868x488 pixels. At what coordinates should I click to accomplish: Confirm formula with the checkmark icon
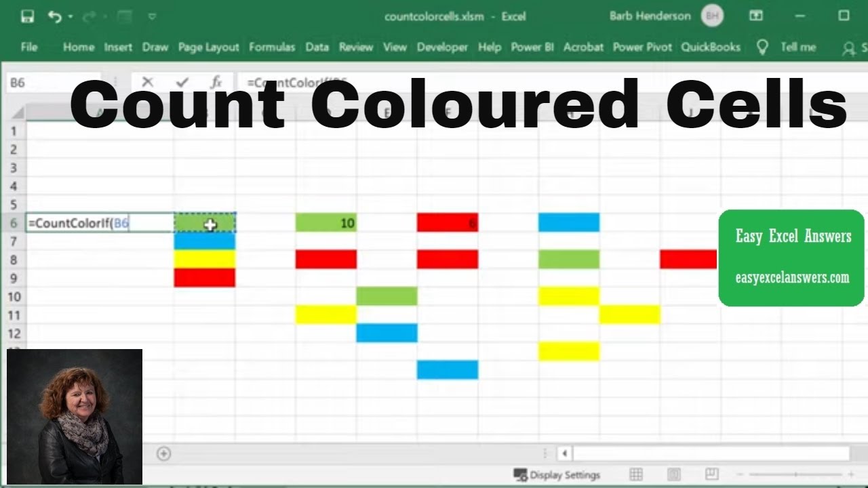(182, 83)
